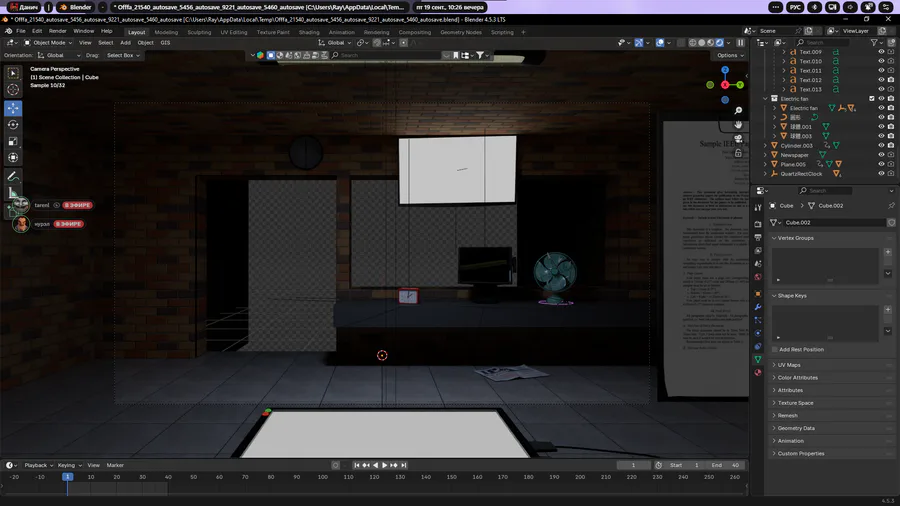The width and height of the screenshot is (900, 506).
Task: Switch to the Shading workspace tab
Action: [x=309, y=32]
